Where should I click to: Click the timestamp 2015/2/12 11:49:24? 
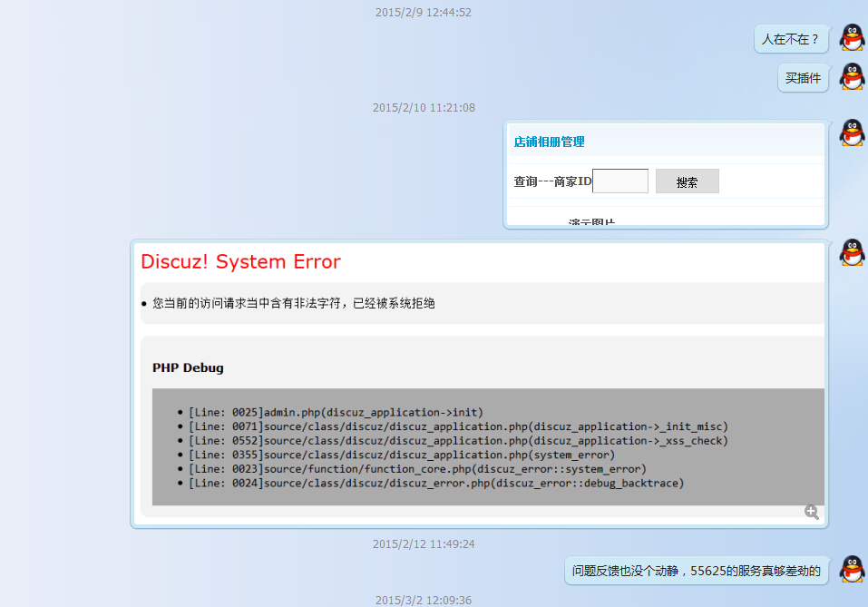click(x=424, y=543)
